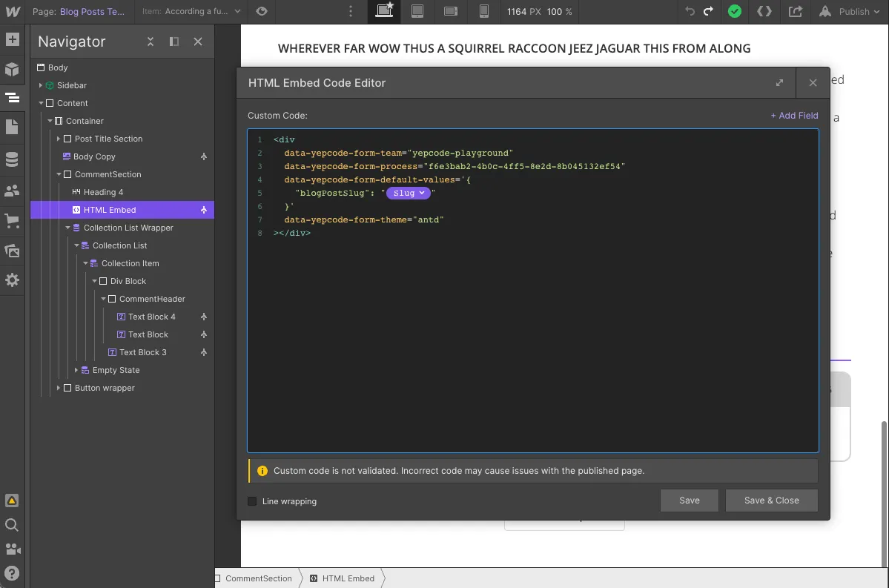
Task: Open the Ecommerce cart icon
Action: tap(12, 220)
